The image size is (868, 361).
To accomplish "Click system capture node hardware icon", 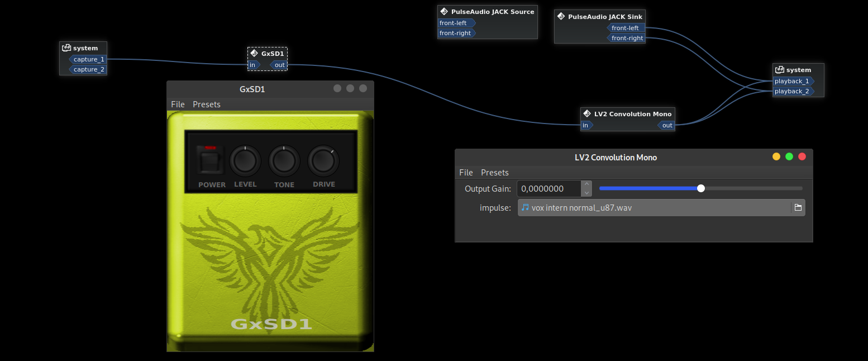I will [66, 48].
